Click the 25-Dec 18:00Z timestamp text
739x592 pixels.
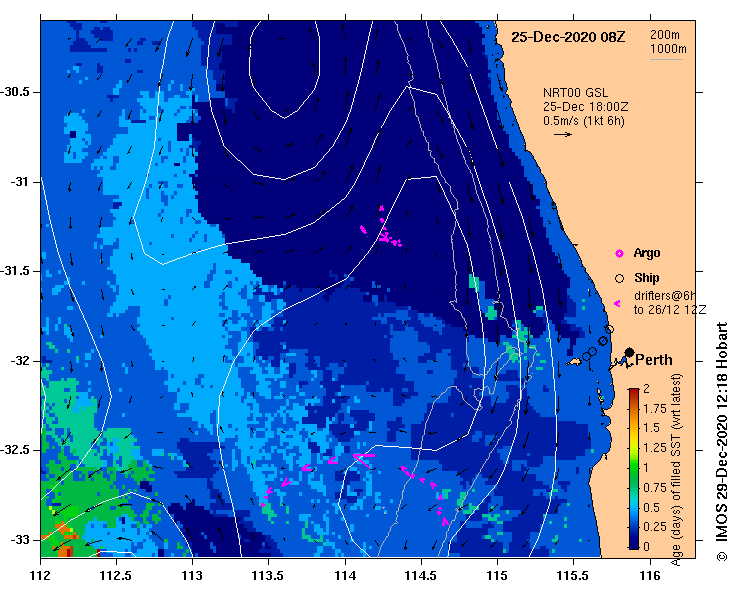point(585,107)
